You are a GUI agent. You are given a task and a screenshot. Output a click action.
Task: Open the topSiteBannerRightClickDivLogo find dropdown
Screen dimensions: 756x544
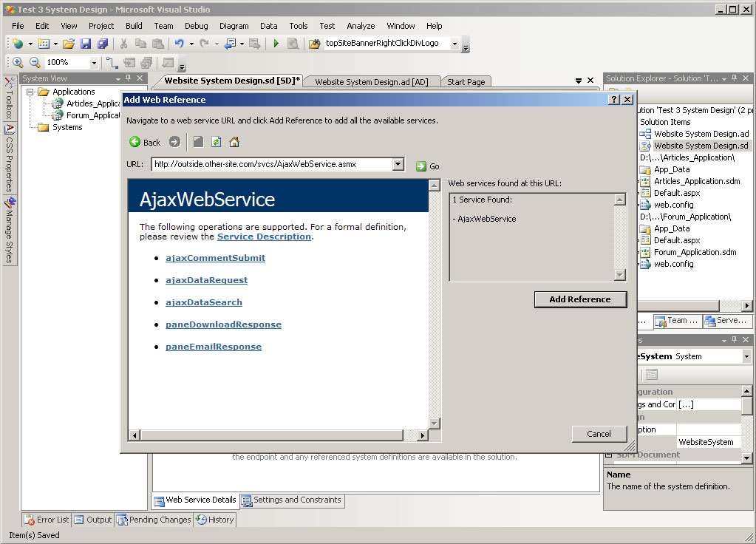point(454,44)
